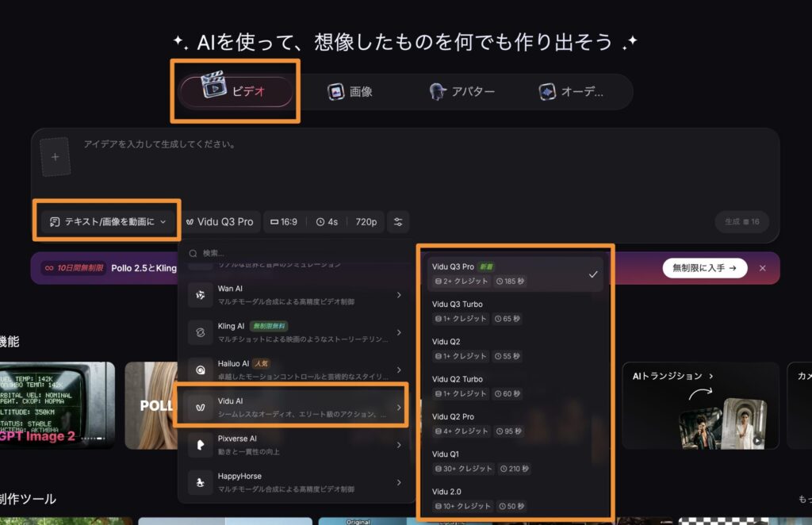Click the 生成 16 generate button
The width and height of the screenshot is (812, 525).
click(741, 221)
